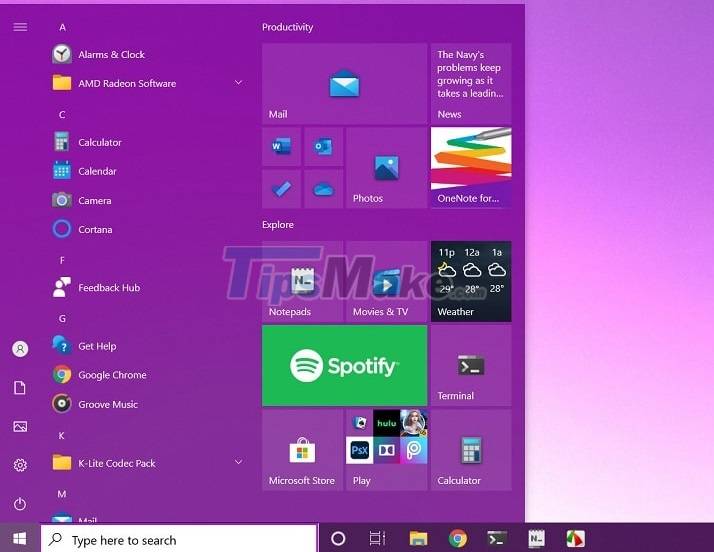Click the Cortana circle on taskbar

338,539
